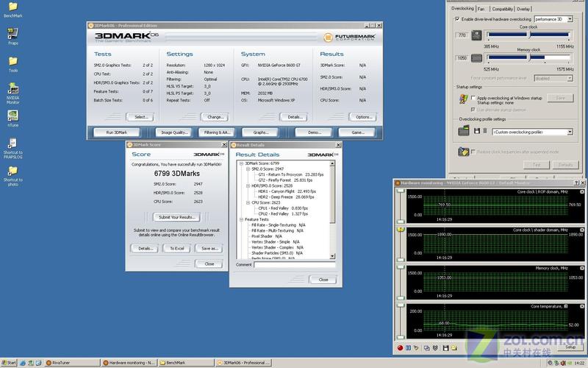
Task: Click the core clock chip icon in RivaTuner
Action: [476, 35]
